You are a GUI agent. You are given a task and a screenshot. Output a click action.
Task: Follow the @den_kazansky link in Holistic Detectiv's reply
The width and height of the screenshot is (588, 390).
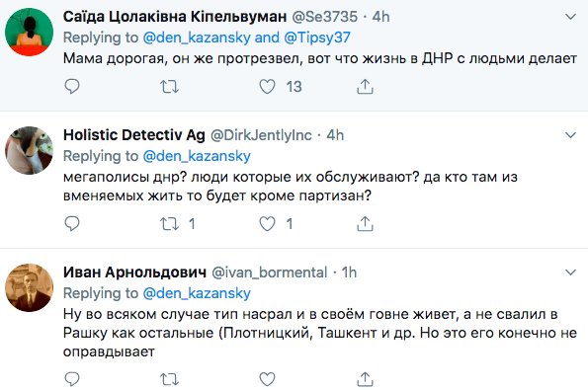point(197,156)
